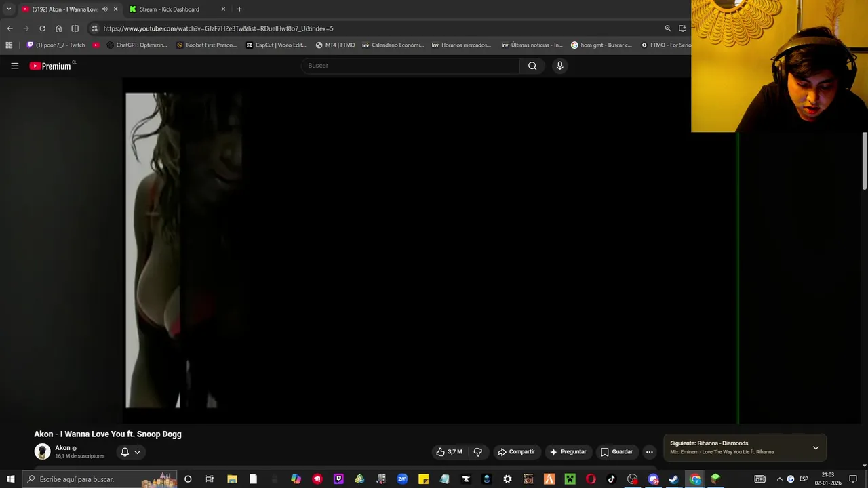Open pooh7_7 - Twitch bookmark
This screenshot has height=488, width=868.
click(56, 45)
